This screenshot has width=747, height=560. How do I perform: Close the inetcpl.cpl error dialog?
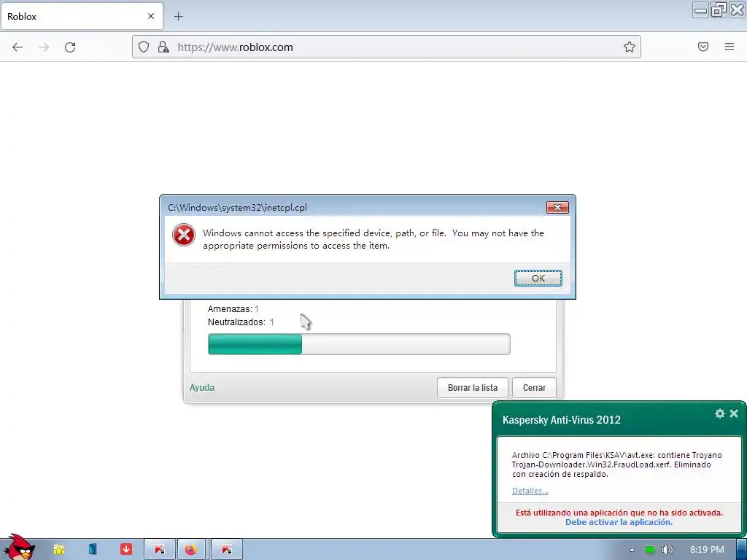[x=557, y=208]
